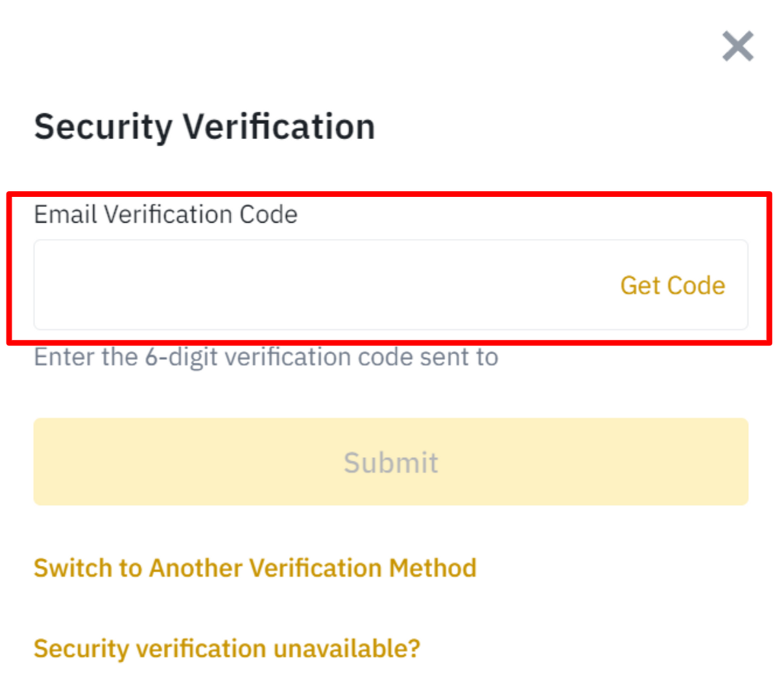Click the Security Verification heading
Viewport: 784px width, 696px height.
(x=204, y=126)
